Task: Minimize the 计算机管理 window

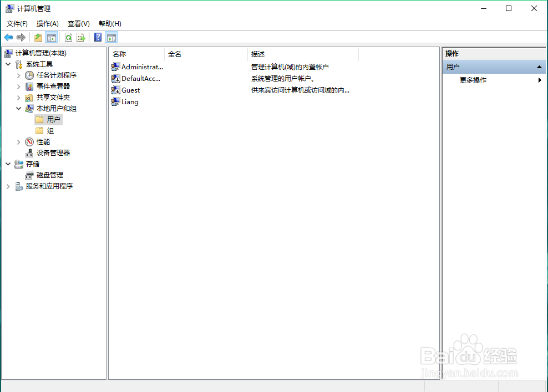Action: tap(484, 8)
